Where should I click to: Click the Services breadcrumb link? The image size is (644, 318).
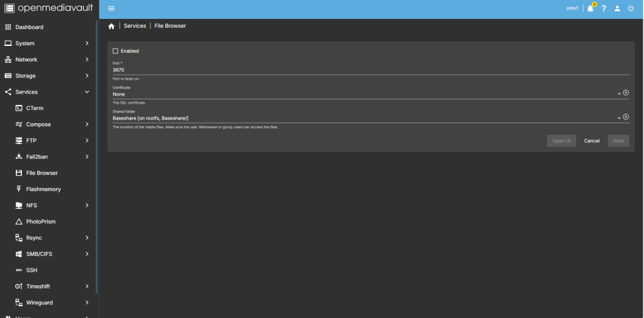(x=135, y=26)
